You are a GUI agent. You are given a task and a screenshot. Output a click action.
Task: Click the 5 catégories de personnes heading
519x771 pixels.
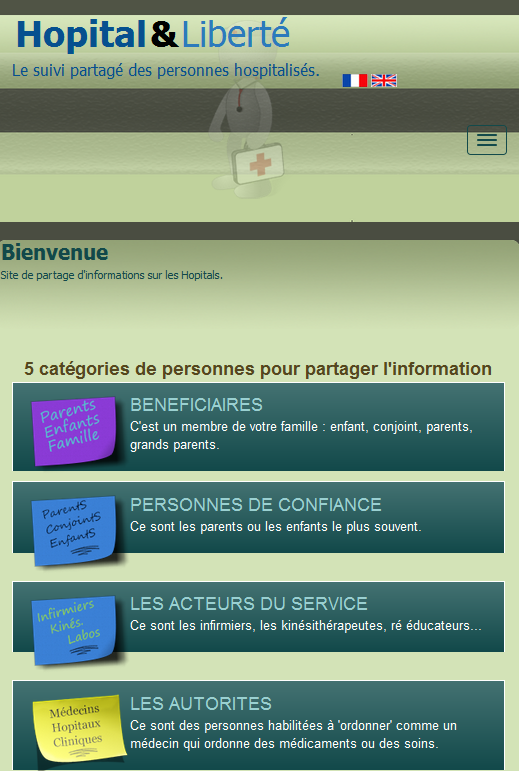tap(258, 369)
